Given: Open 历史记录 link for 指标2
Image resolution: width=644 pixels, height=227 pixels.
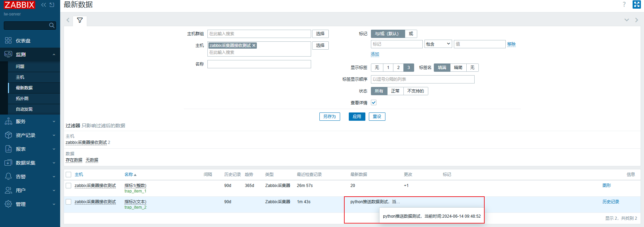Looking at the screenshot, I should 611,202.
